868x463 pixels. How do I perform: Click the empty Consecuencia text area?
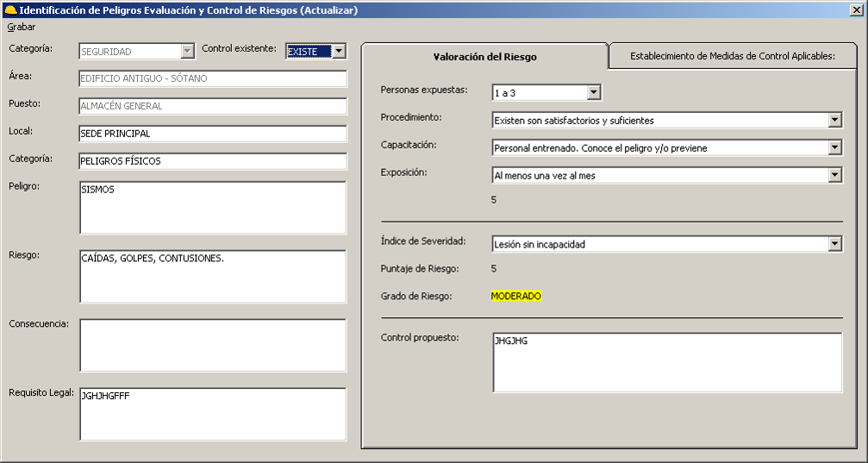[212, 345]
